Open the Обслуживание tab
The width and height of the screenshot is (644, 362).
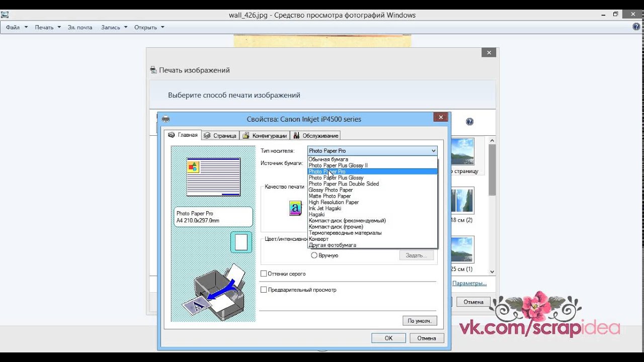315,135
